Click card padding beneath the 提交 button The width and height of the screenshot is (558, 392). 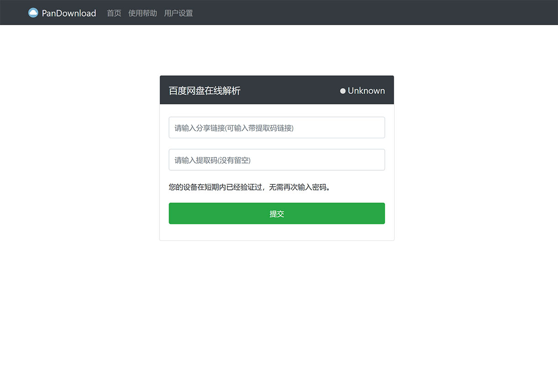click(x=277, y=232)
